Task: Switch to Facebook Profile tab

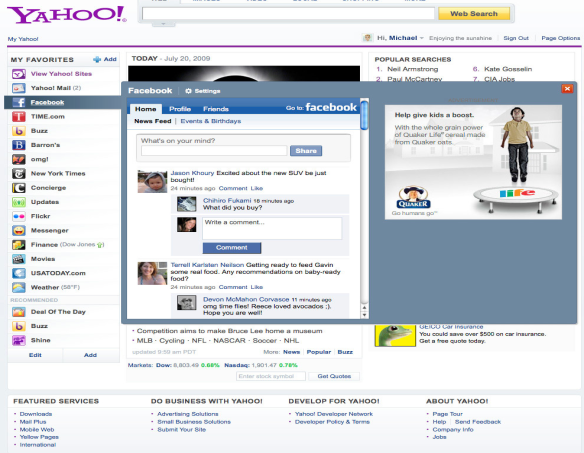Action: tap(180, 109)
